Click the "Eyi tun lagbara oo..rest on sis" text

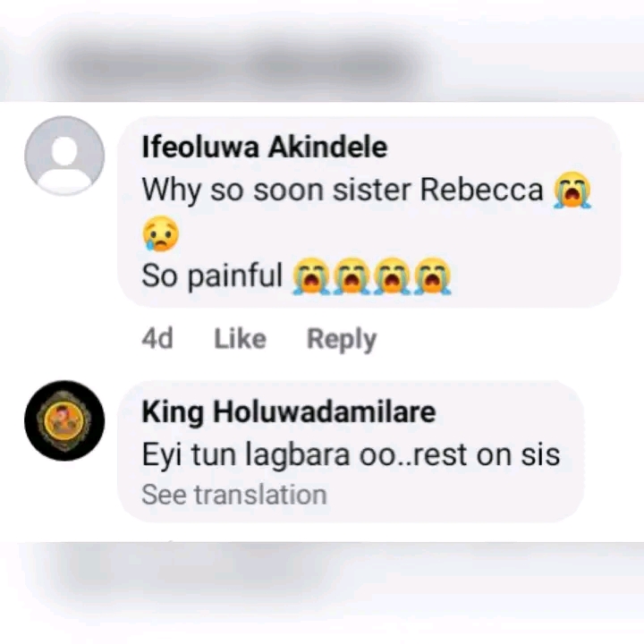[x=351, y=454]
